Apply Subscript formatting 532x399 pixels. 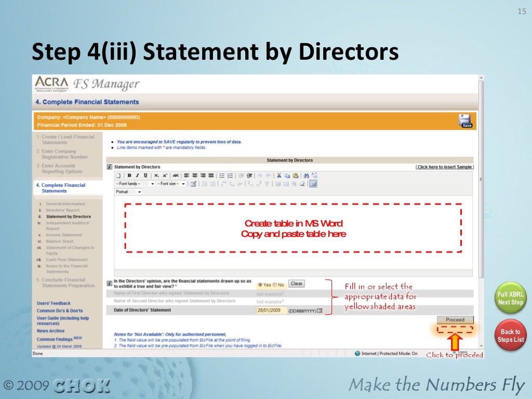[x=156, y=176]
